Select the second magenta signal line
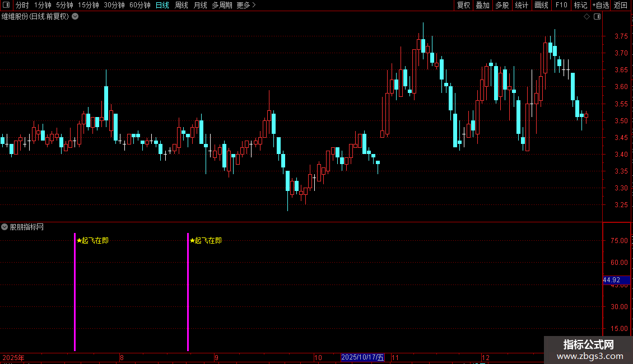This screenshot has width=633, height=364. tap(188, 292)
